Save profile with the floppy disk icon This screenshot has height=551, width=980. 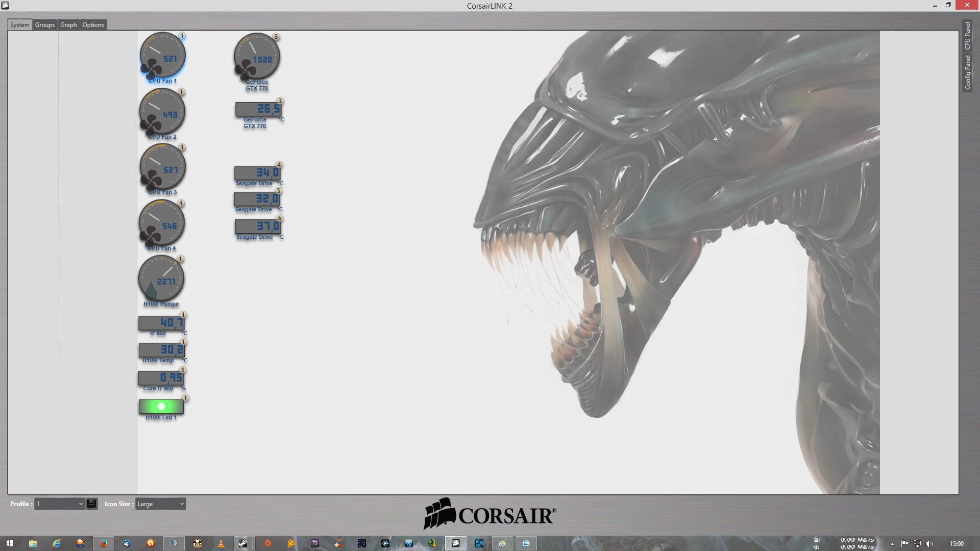tap(91, 504)
